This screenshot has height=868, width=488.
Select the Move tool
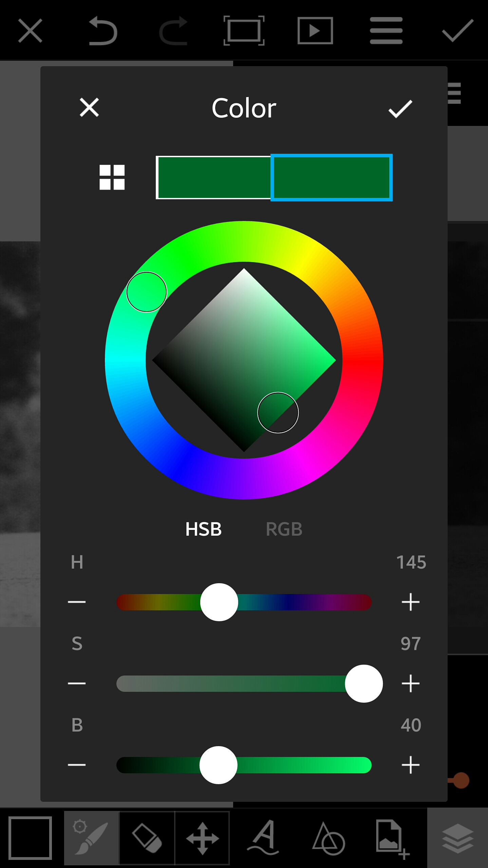tap(202, 838)
